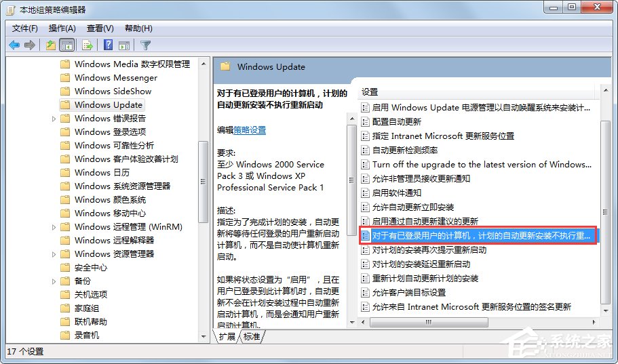Toggle the show/hide console tree icon
Image resolution: width=618 pixels, height=364 pixels.
(x=67, y=45)
